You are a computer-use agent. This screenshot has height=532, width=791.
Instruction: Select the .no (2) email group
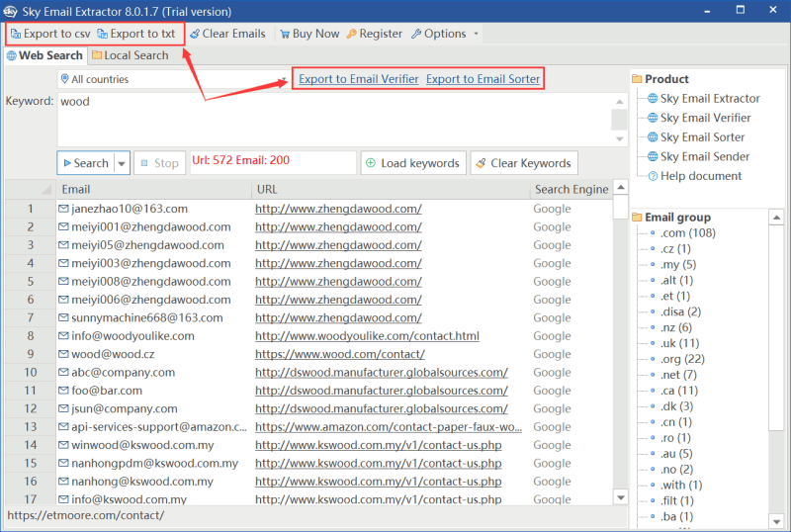tap(676, 470)
